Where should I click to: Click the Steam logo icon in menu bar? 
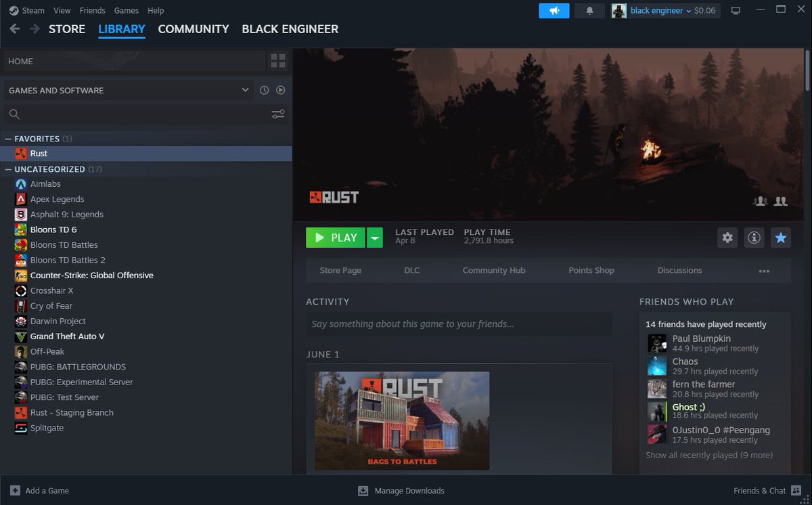pos(14,10)
